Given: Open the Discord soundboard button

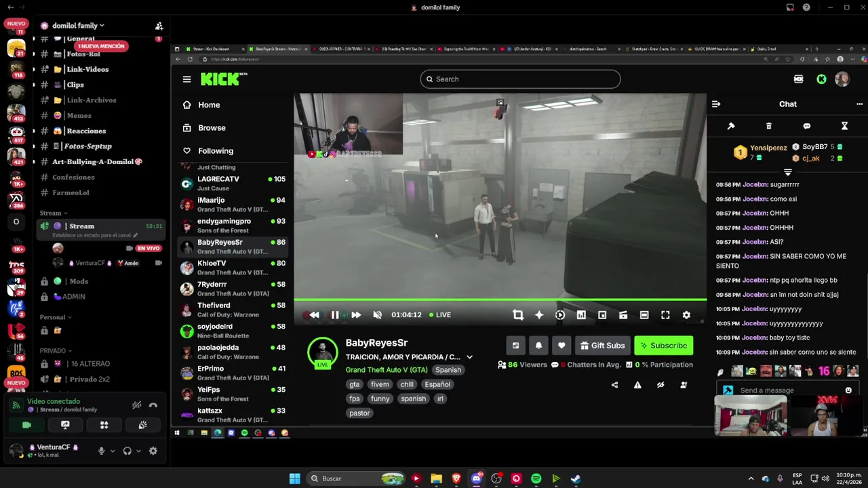Looking at the screenshot, I should pos(142,425).
